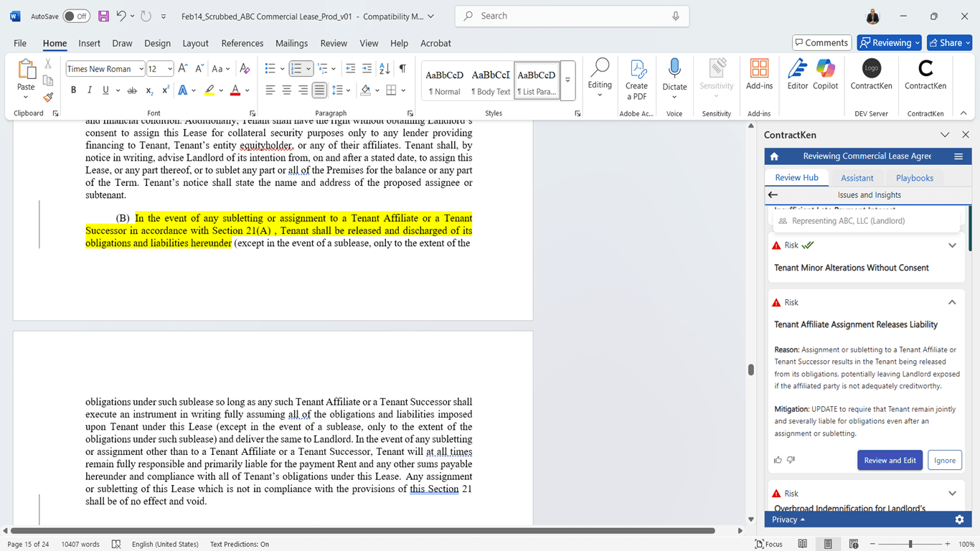This screenshot has width=980, height=551.
Task: Click ContractKen home icon
Action: pyautogui.click(x=774, y=156)
